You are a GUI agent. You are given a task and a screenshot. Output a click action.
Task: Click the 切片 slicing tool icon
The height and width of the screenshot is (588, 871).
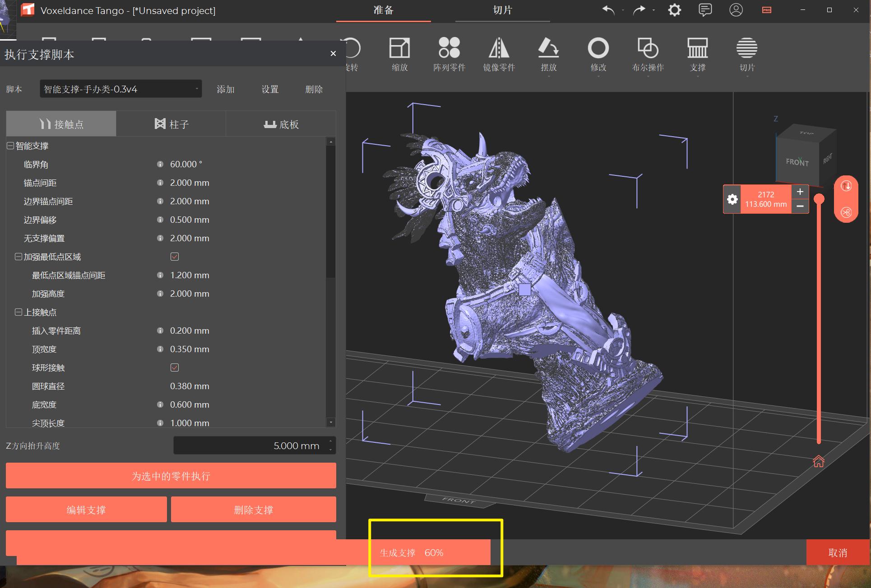[x=747, y=54]
